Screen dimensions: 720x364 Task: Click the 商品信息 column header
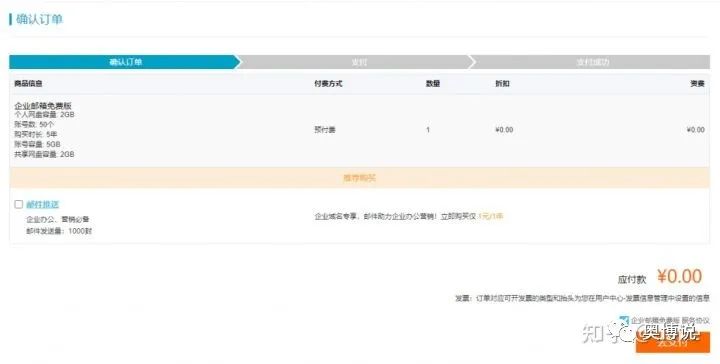coord(28,84)
